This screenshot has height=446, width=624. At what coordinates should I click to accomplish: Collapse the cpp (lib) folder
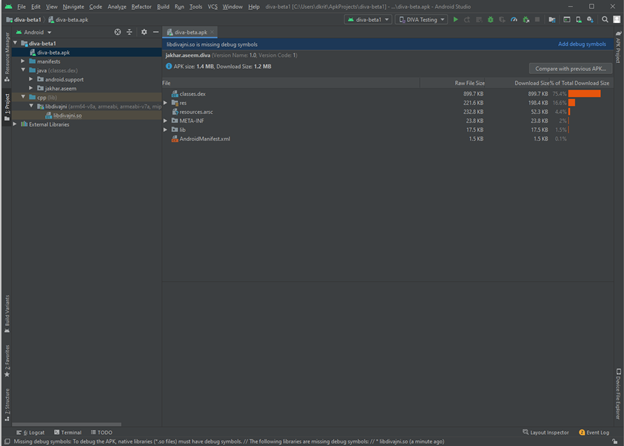(23, 97)
